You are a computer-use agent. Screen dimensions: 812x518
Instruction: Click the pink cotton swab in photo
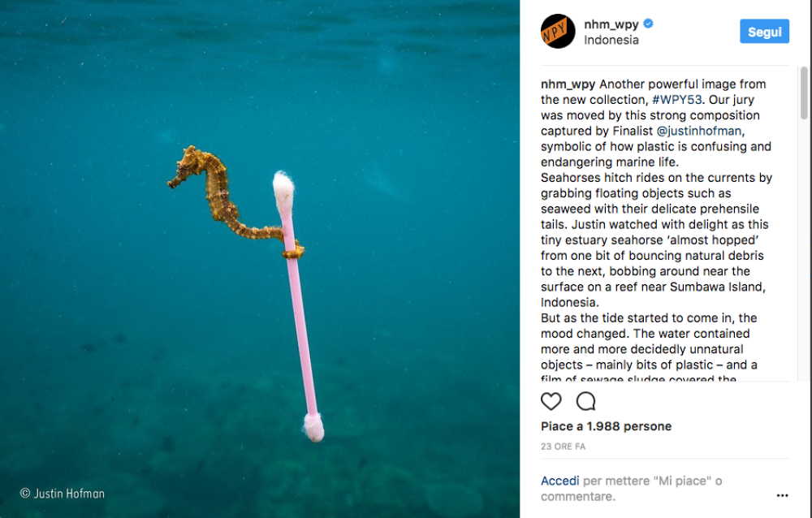[x=298, y=325]
